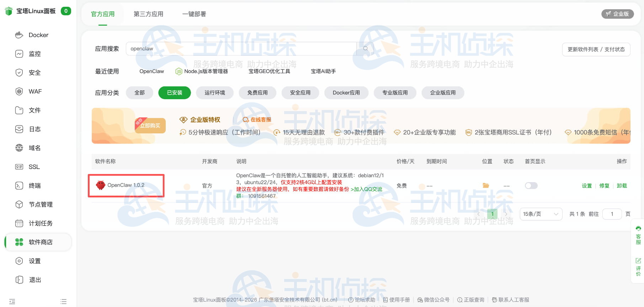This screenshot has height=307, width=644.
Task: Select the 免费应用 category filter
Action: tap(257, 93)
